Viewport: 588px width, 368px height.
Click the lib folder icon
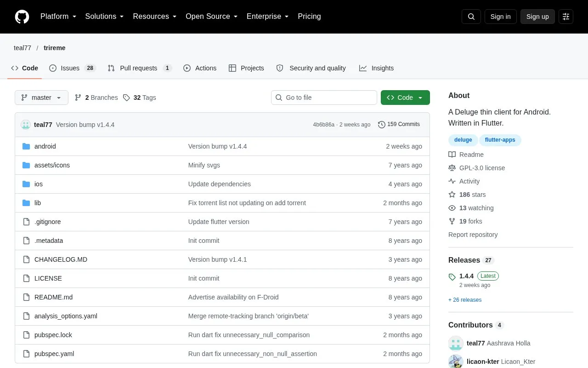click(26, 203)
